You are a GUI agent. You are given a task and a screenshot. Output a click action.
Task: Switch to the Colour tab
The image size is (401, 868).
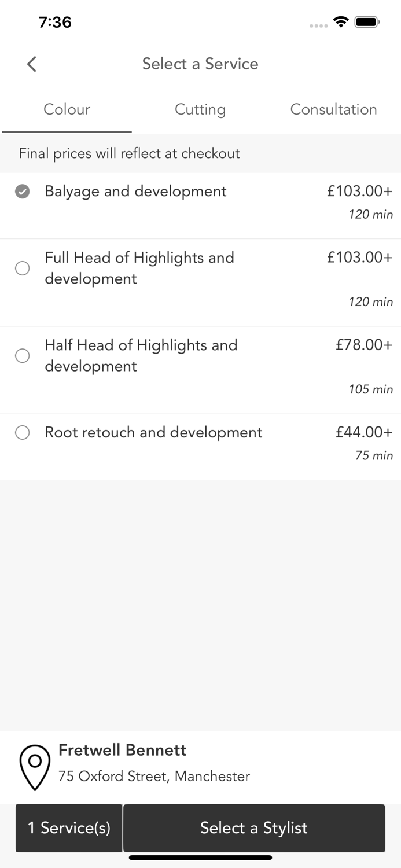67,109
